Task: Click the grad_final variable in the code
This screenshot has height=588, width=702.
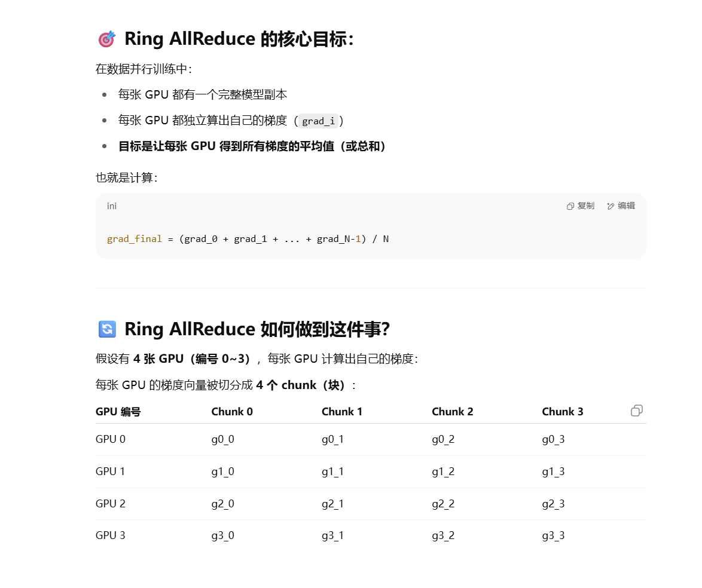Action: click(x=135, y=239)
